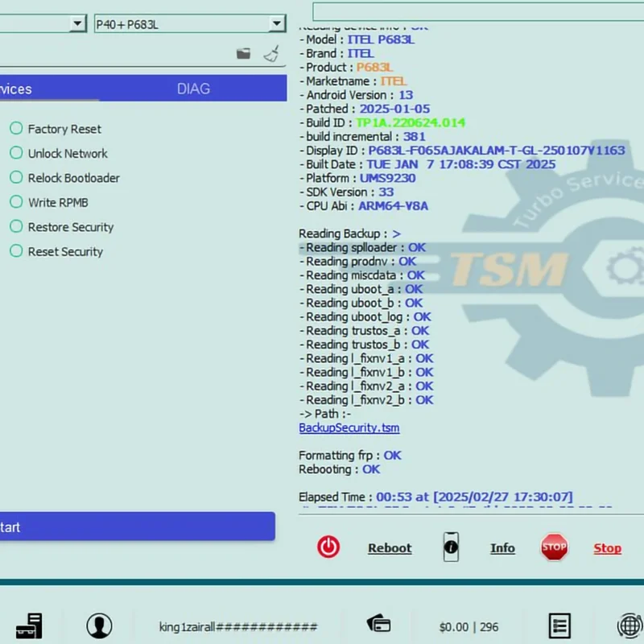Image resolution: width=644 pixels, height=644 pixels.
Task: Click the Reboot text link
Action: pyautogui.click(x=390, y=548)
